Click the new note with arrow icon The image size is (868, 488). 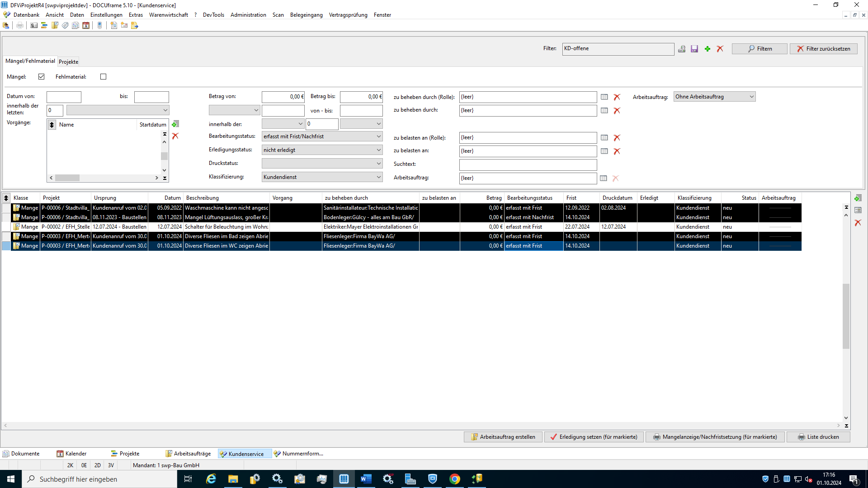coord(135,25)
